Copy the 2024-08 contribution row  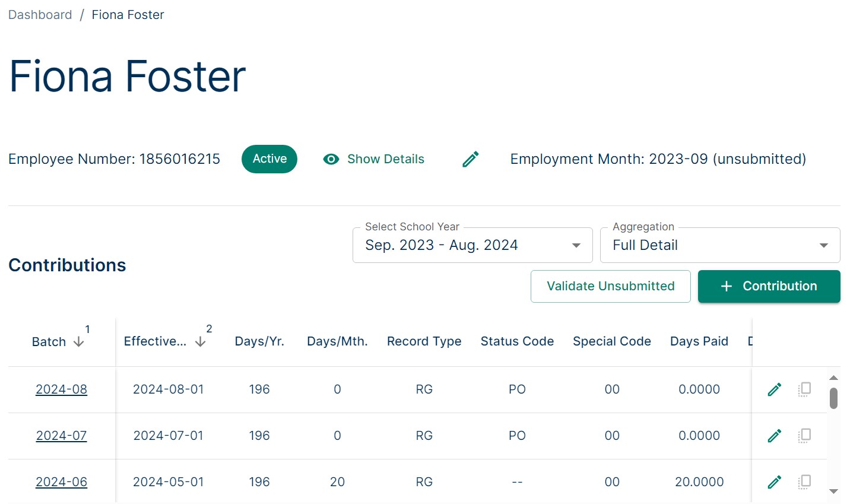click(804, 389)
